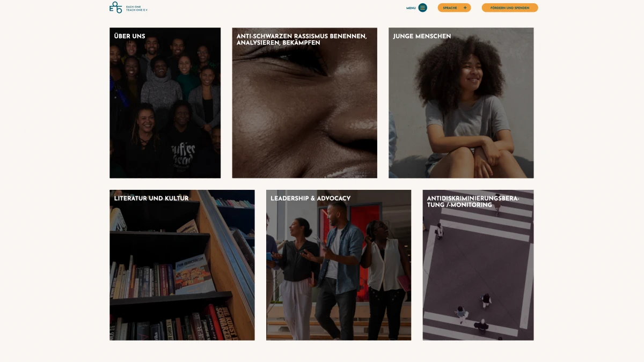Open the hamburger menu icon
This screenshot has width=644, height=362.
(x=423, y=8)
